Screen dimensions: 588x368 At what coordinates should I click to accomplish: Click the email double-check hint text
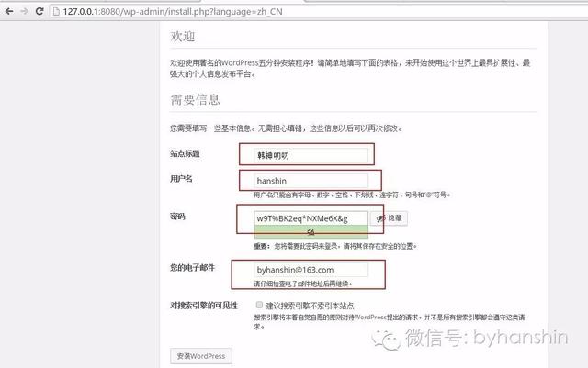click(x=303, y=284)
